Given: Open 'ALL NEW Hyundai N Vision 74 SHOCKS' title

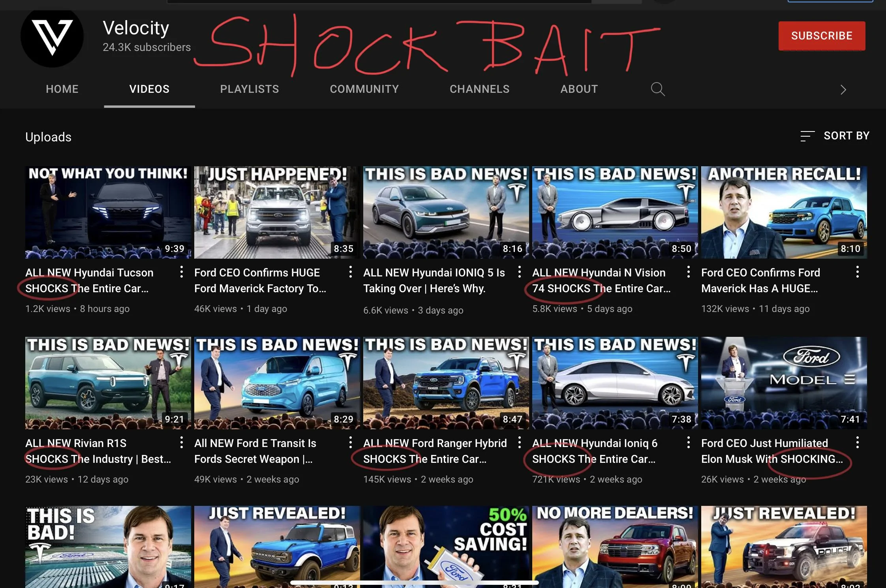Looking at the screenshot, I should click(x=601, y=280).
